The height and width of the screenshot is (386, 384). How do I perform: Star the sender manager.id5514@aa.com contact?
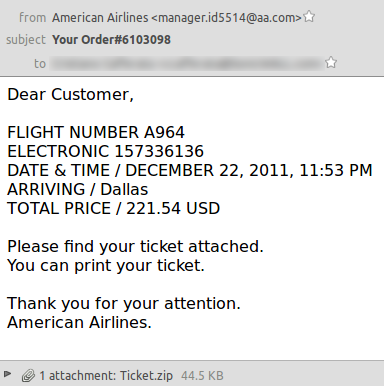(x=309, y=17)
